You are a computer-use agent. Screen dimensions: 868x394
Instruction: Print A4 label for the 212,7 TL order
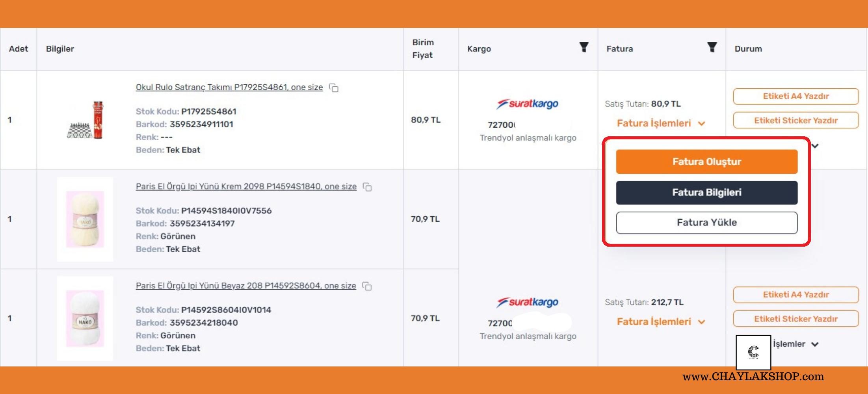[x=796, y=295]
